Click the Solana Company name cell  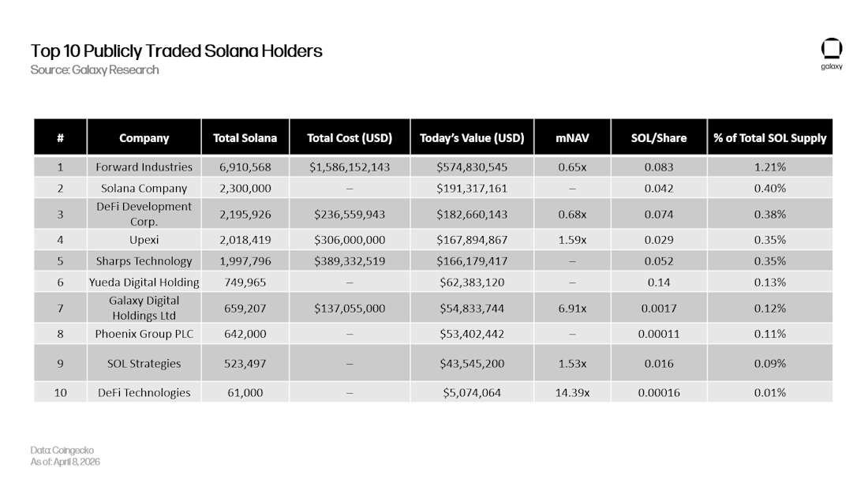click(144, 188)
